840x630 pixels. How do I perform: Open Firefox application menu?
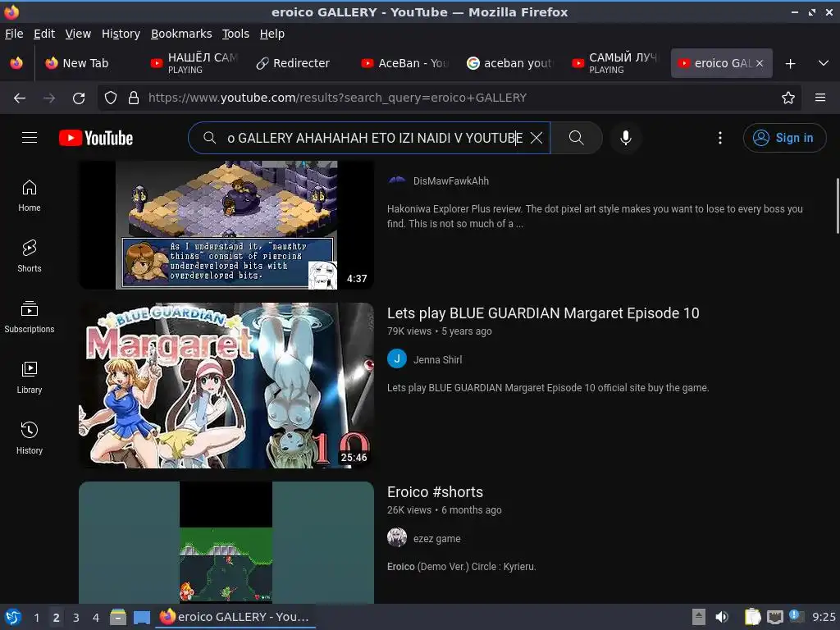point(820,98)
